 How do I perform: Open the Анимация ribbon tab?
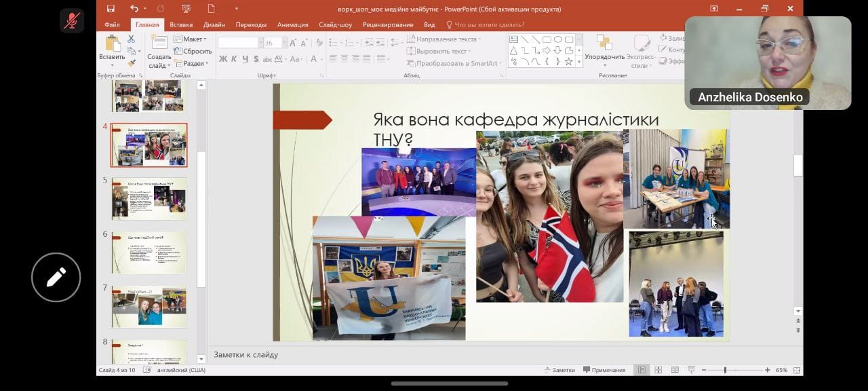click(292, 24)
